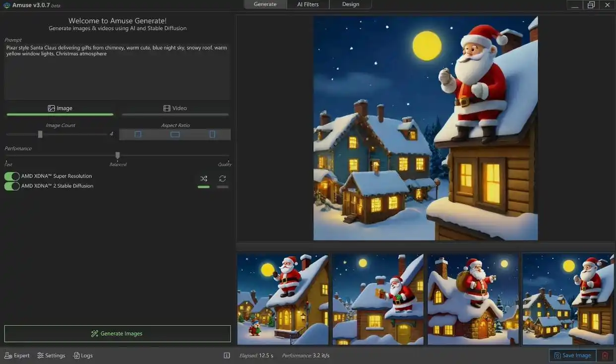616x364 pixels.
Task: Click the refresh loop icon
Action: tap(222, 179)
